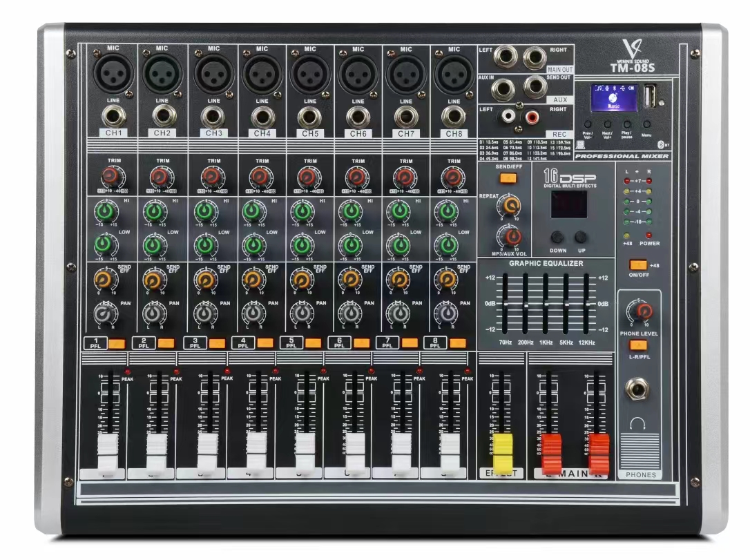
Task: Enable the PFL button on channel 1
Action: (x=117, y=342)
